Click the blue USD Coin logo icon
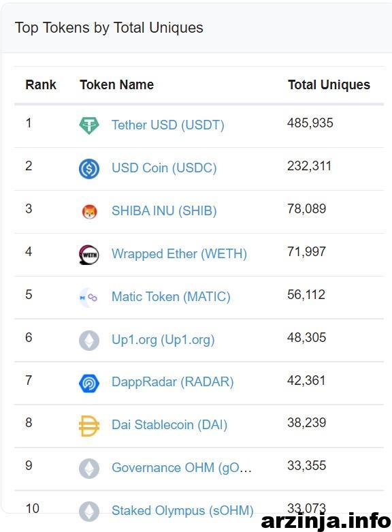This screenshot has height=532, width=392. click(89, 168)
